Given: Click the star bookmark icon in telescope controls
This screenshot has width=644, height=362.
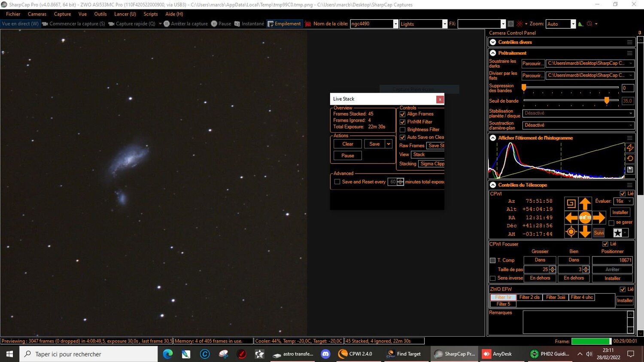Looking at the screenshot, I should (x=617, y=232).
